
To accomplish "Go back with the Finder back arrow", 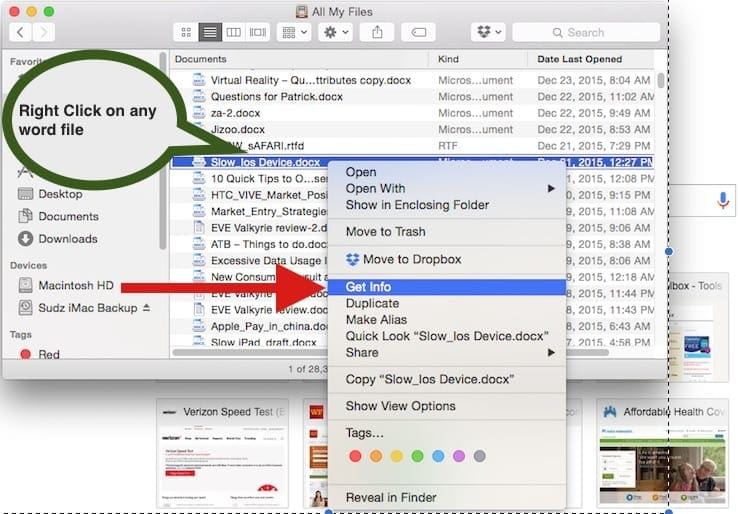I will [x=20, y=33].
